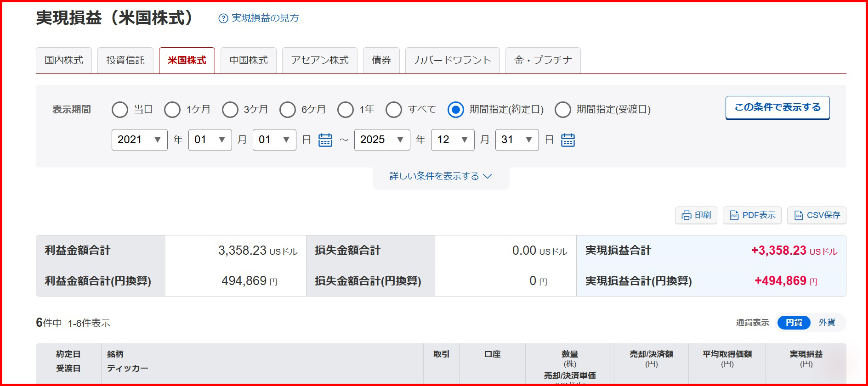Select the 1ケ月 period radio button
Image resolution: width=868 pixels, height=386 pixels.
point(172,110)
